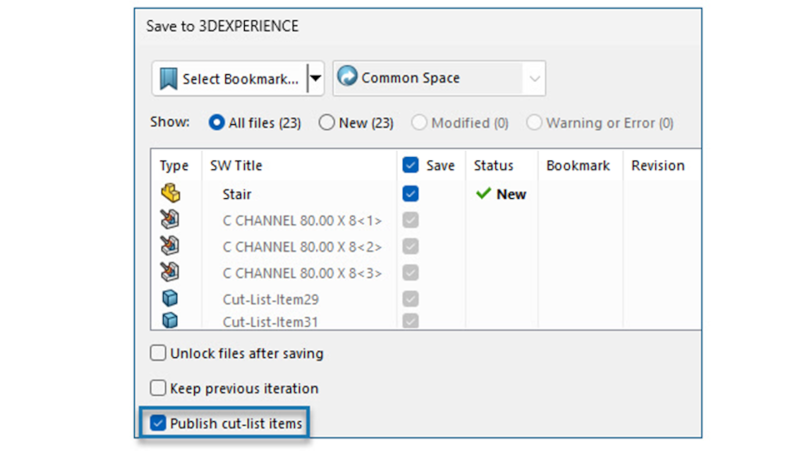Click the Stair assembly icon
The image size is (800, 451).
(x=170, y=194)
